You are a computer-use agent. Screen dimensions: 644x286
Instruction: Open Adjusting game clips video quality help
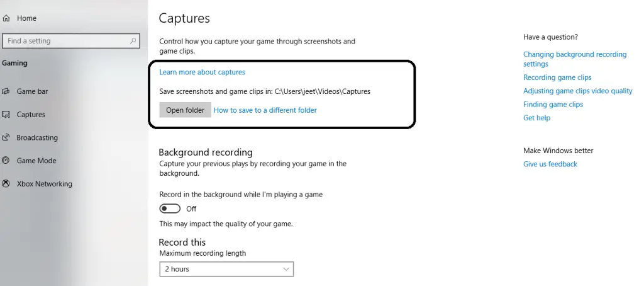pos(577,91)
